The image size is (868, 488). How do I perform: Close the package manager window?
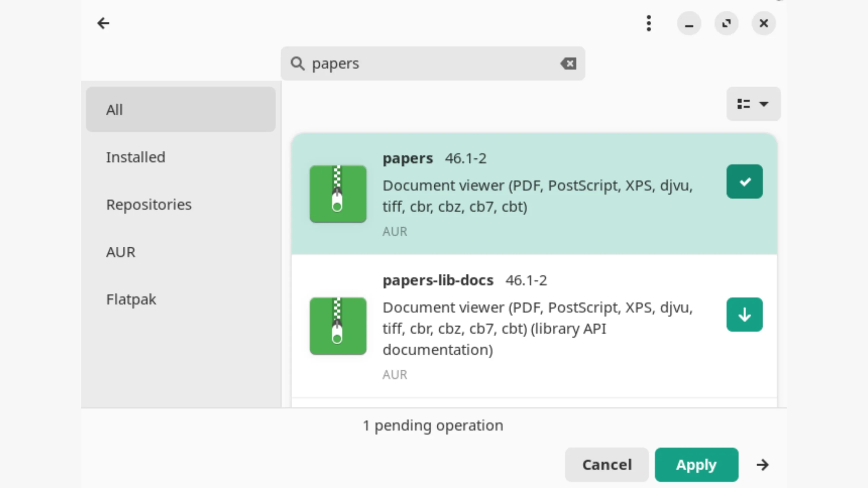tap(764, 23)
